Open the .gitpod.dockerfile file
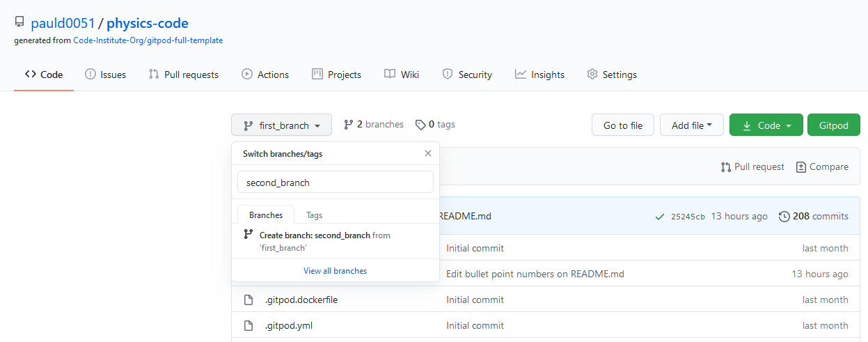Viewport: 868px width, 342px height. 301,300
